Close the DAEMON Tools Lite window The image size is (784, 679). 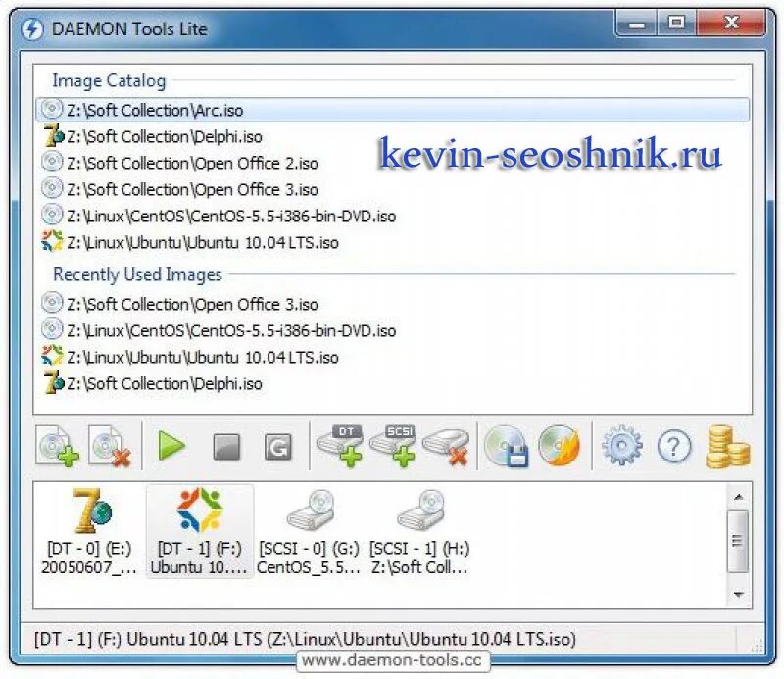[731, 23]
